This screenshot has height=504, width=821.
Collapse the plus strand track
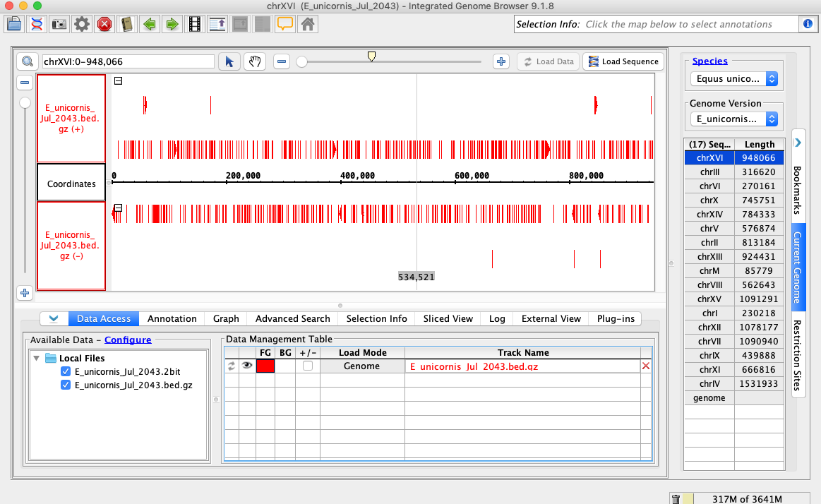click(119, 80)
